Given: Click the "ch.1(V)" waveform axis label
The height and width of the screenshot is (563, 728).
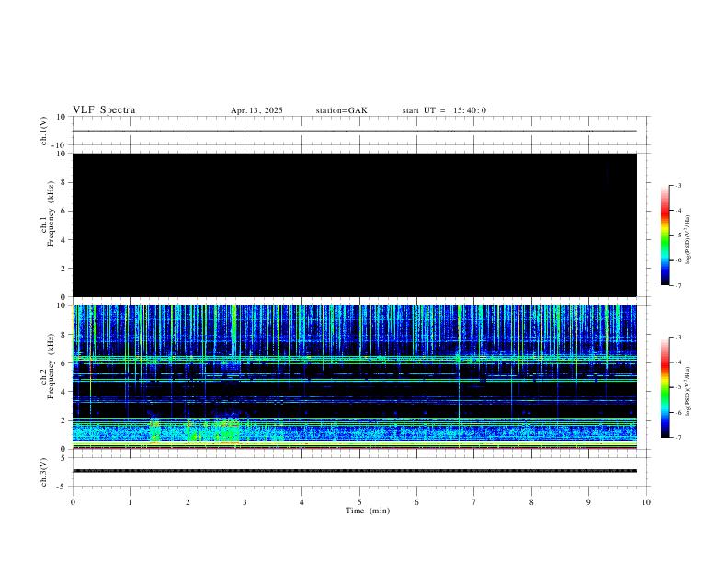Looking at the screenshot, I should pos(44,131).
